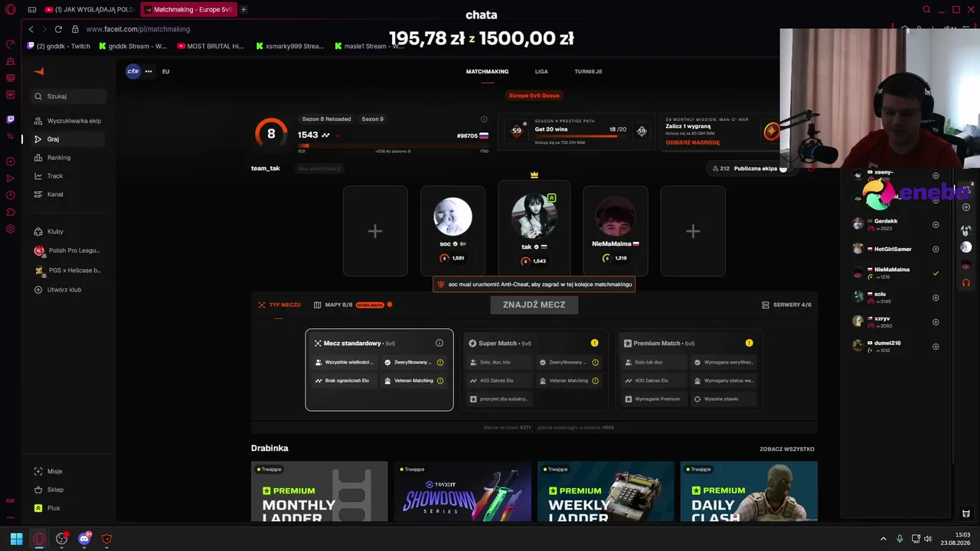Open soc's player card
The height and width of the screenshot is (551, 980).
(452, 231)
